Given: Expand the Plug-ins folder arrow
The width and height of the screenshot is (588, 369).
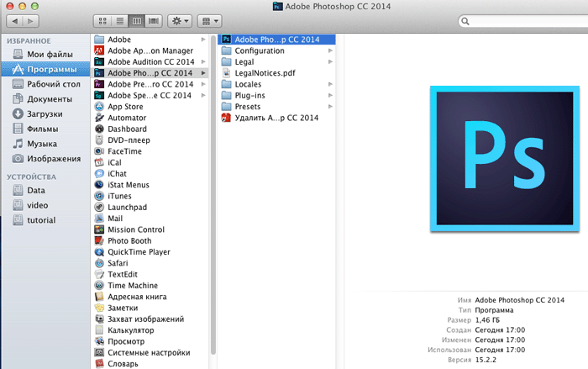Looking at the screenshot, I should (x=330, y=95).
